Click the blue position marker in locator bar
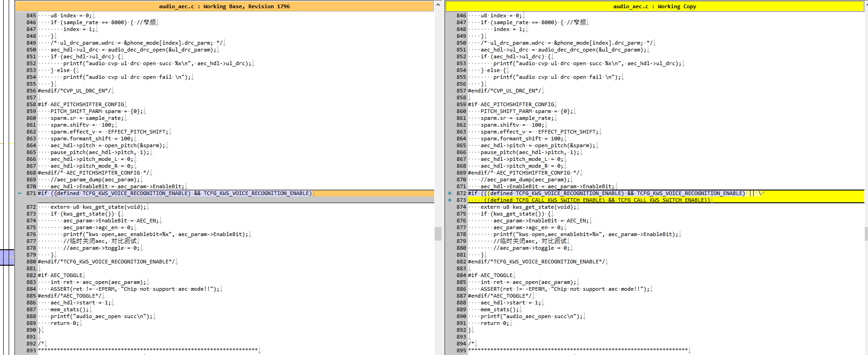868x355 pixels. [x=7, y=257]
